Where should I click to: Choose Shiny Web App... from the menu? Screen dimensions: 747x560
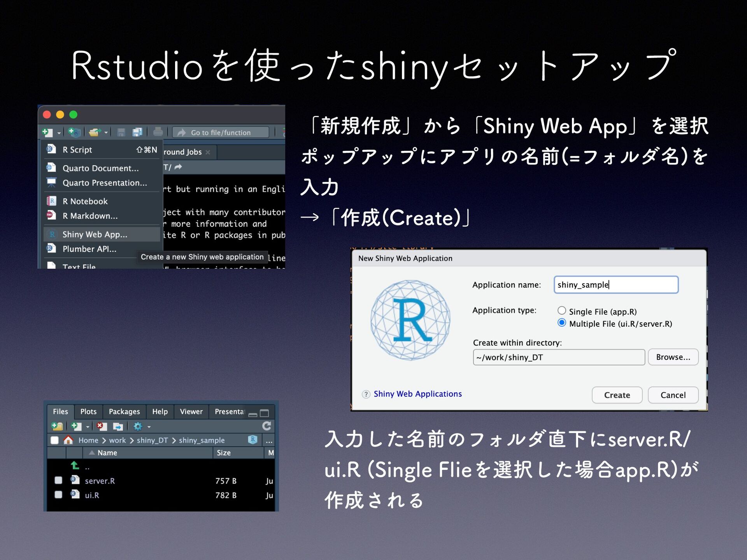point(95,234)
